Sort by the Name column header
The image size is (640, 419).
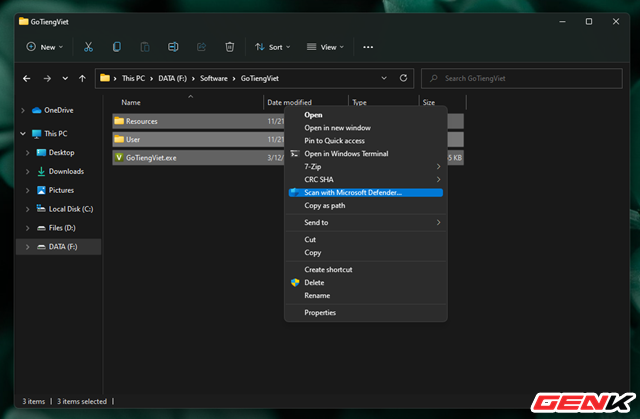point(131,102)
